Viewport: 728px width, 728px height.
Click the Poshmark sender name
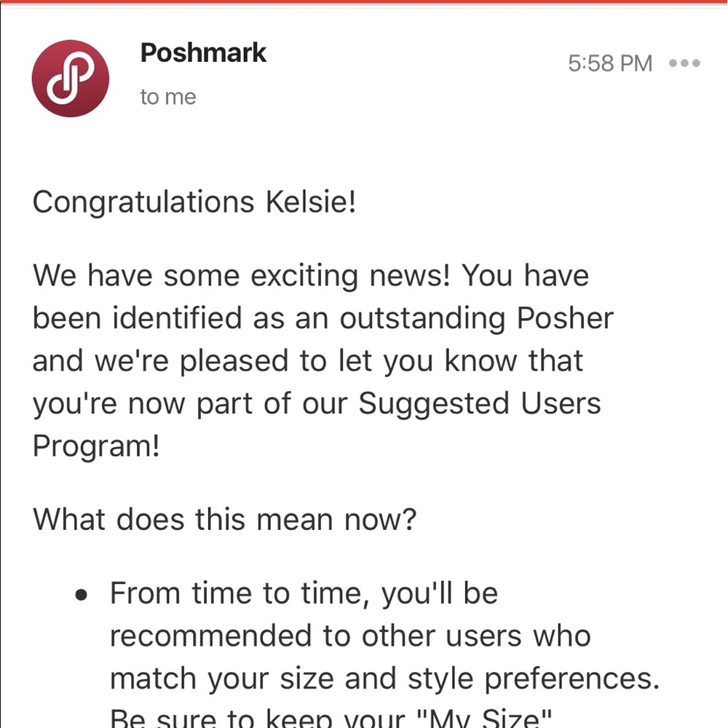click(203, 53)
